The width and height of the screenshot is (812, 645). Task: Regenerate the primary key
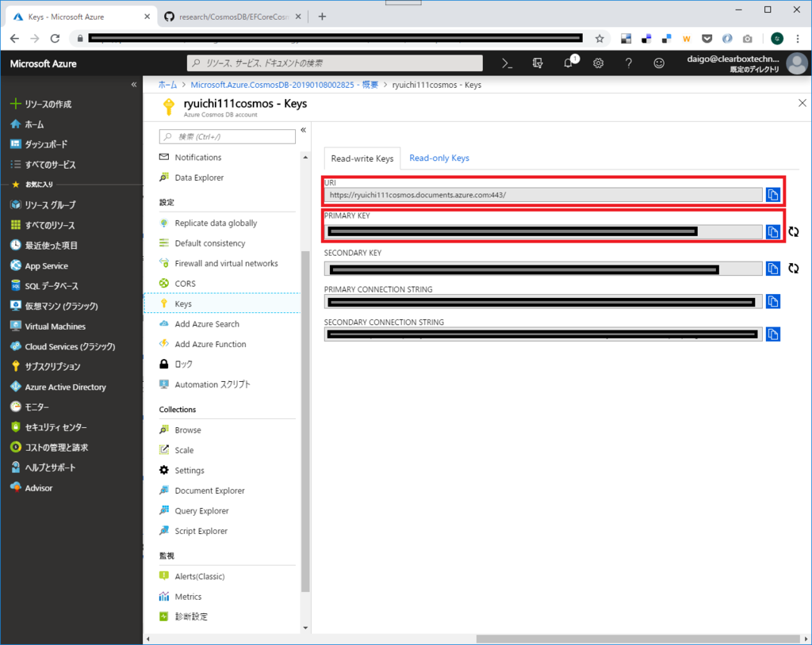click(x=793, y=231)
